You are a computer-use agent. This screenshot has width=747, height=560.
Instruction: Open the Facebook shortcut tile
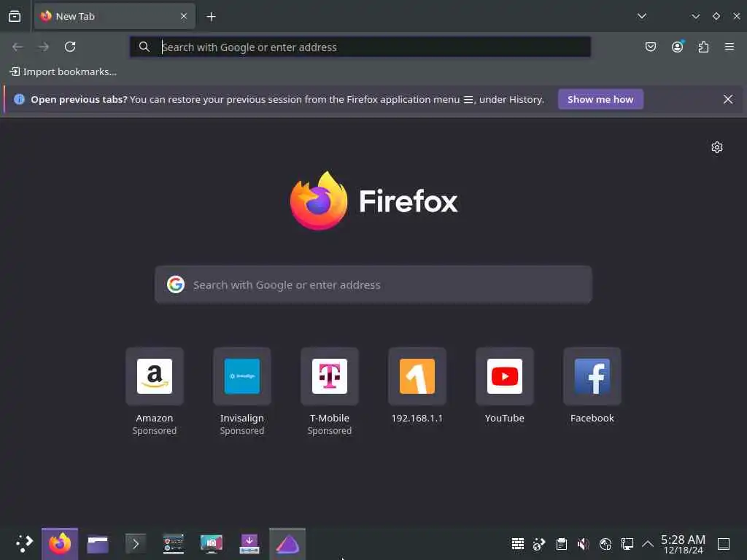tap(592, 376)
